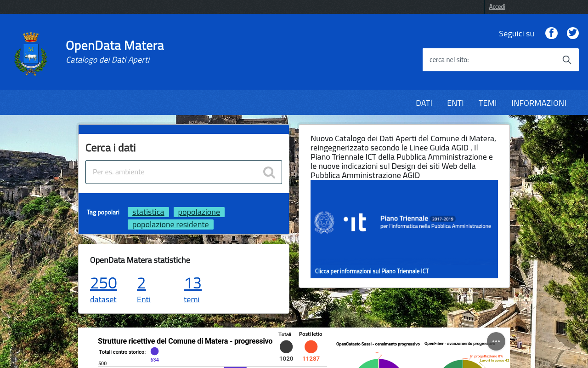Screen dimensions: 588x368
Task: Click the purple 634 centro storico marker
Action: tap(154, 351)
